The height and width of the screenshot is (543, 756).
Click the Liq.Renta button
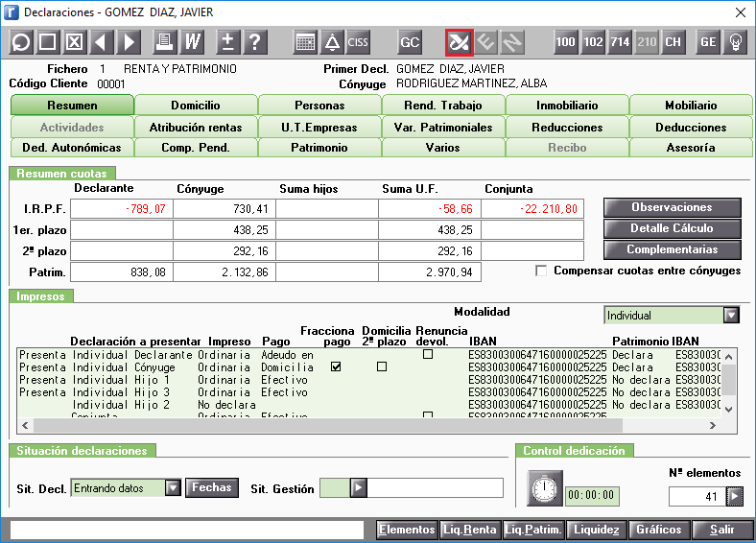coord(469,530)
